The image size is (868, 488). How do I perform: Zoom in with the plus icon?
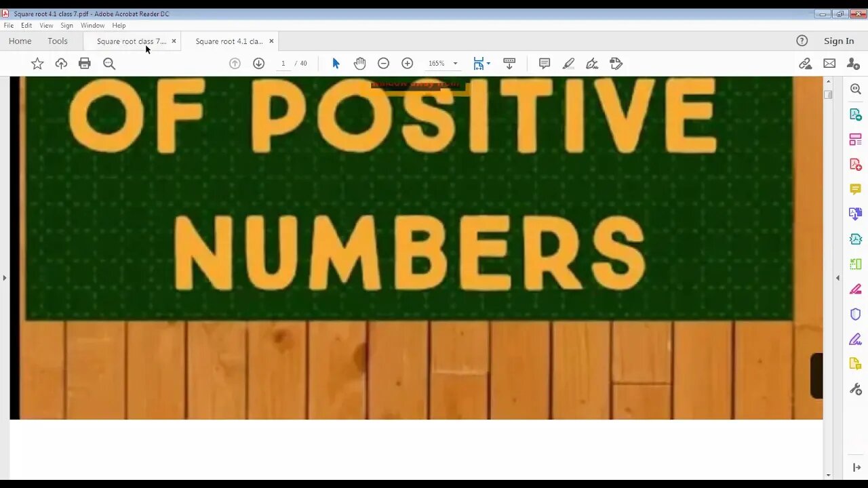click(407, 64)
